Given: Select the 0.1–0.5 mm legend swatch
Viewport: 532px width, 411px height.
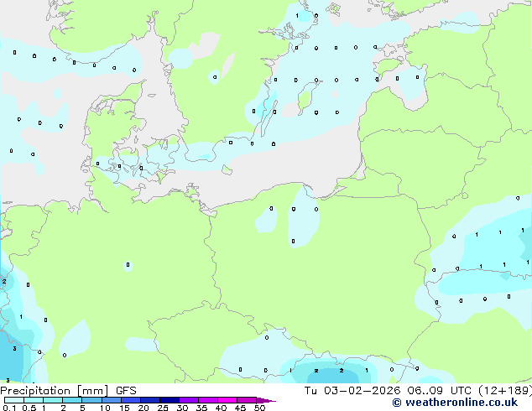Looking at the screenshot, I should [x=14, y=400].
